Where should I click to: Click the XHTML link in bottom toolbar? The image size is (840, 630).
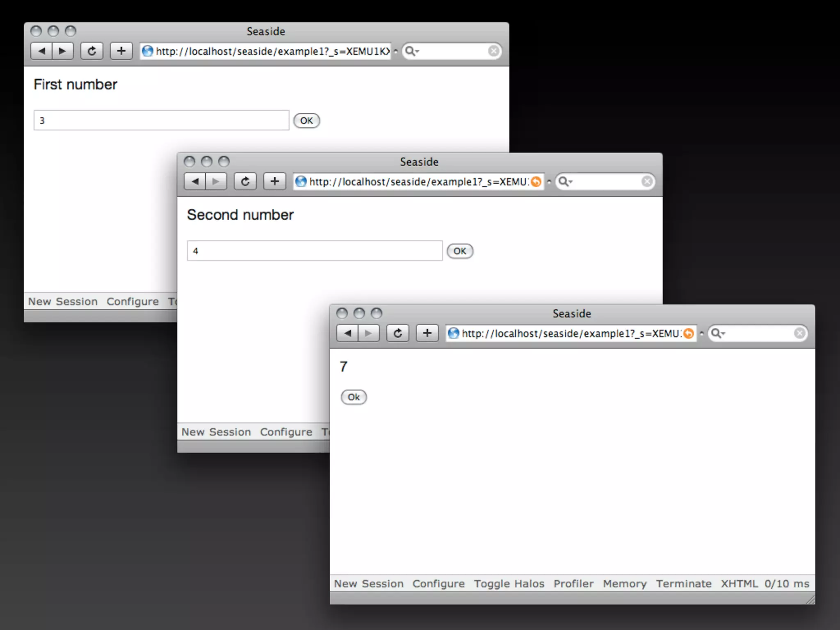739,584
